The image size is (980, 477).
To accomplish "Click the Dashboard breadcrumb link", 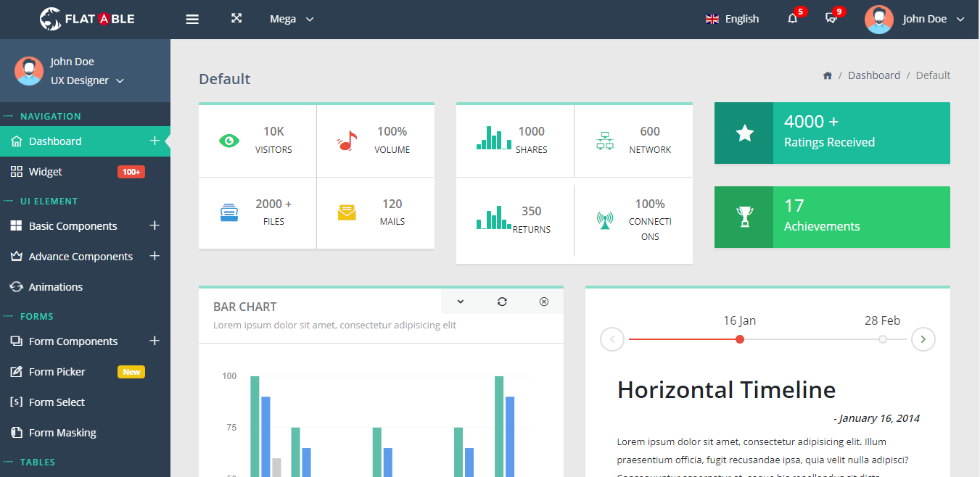I will tap(874, 75).
